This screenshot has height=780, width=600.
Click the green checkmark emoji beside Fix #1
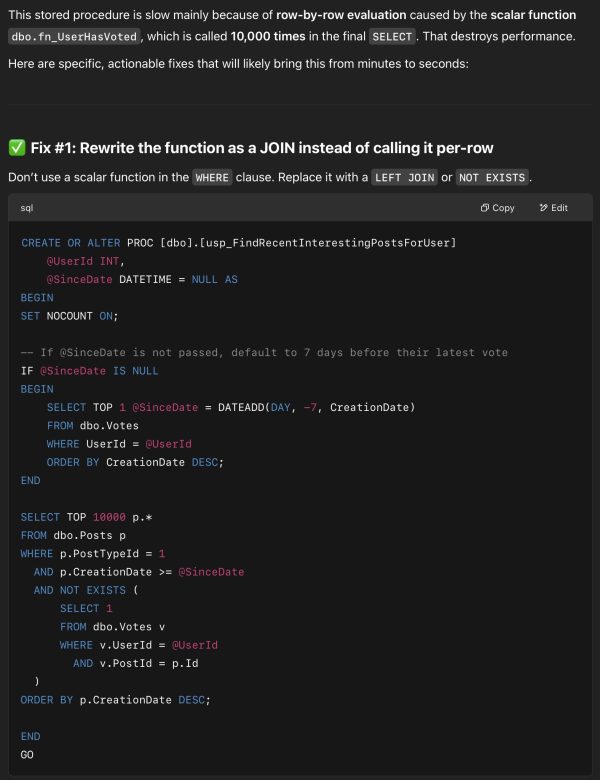pos(16,148)
